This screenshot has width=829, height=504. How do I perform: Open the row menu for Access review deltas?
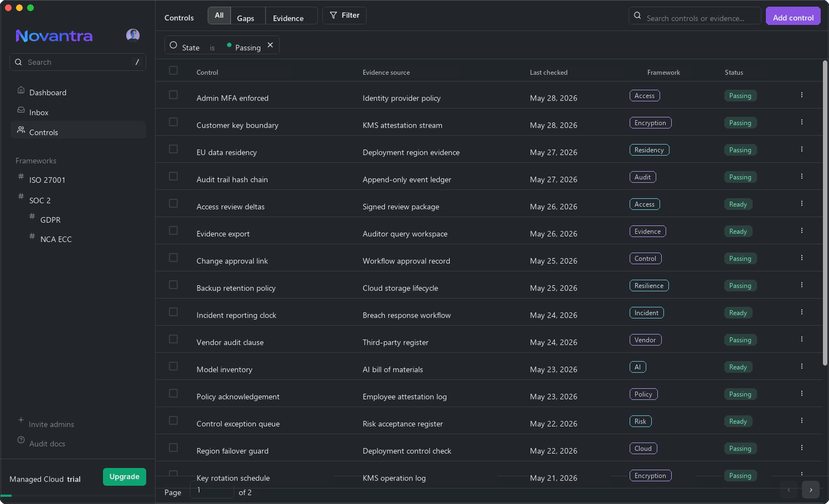[x=801, y=203]
